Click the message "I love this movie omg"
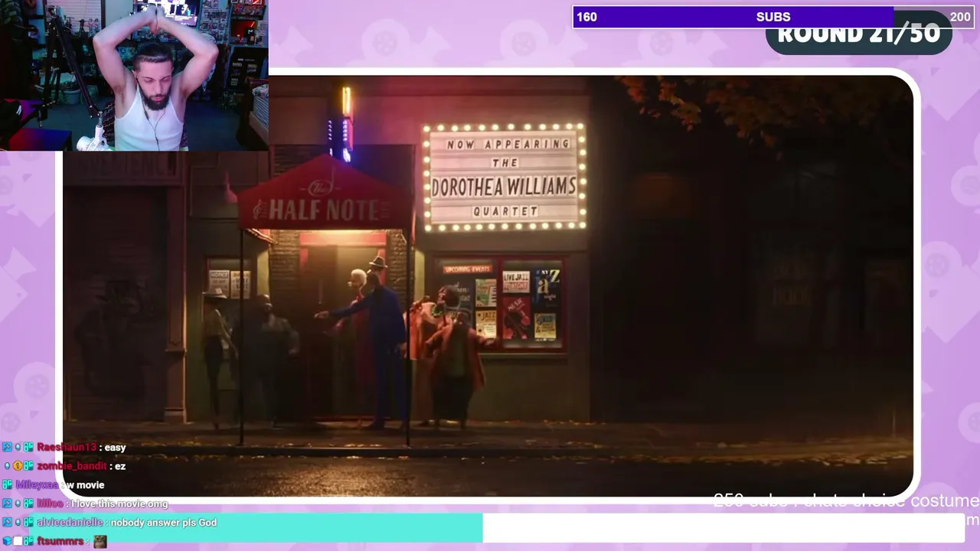 click(119, 504)
